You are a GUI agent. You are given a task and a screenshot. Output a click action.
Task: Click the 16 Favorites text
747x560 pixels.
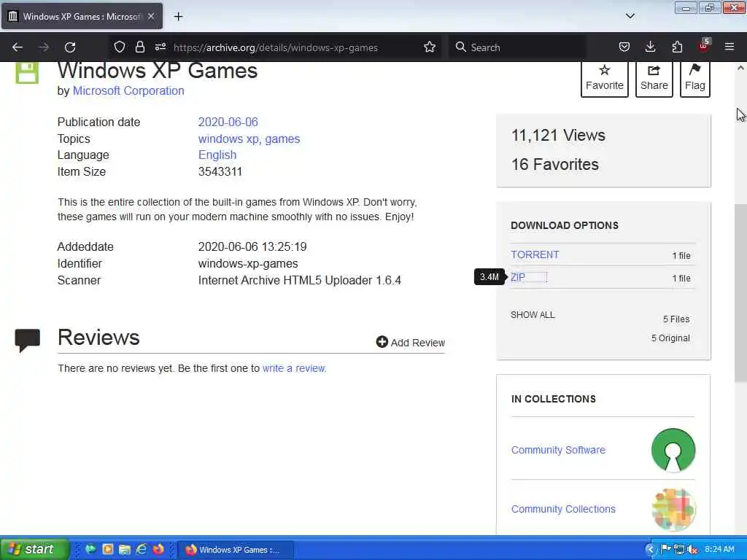click(x=554, y=164)
